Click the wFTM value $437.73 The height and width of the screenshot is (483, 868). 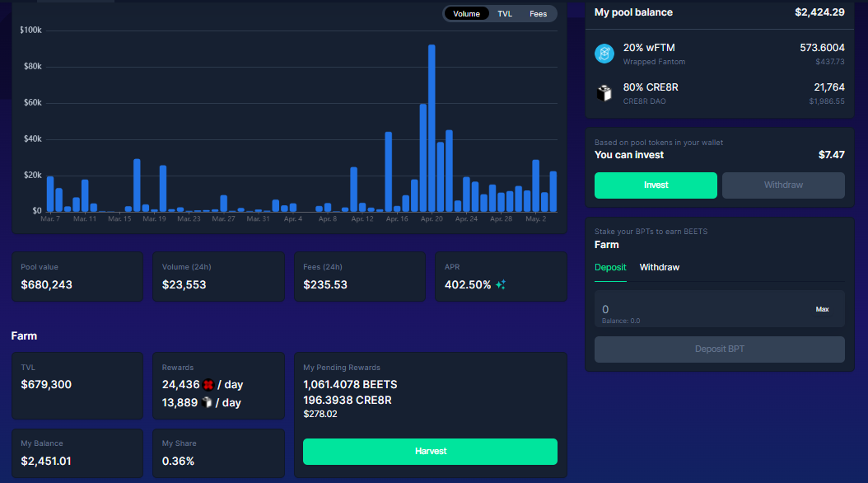pos(830,62)
